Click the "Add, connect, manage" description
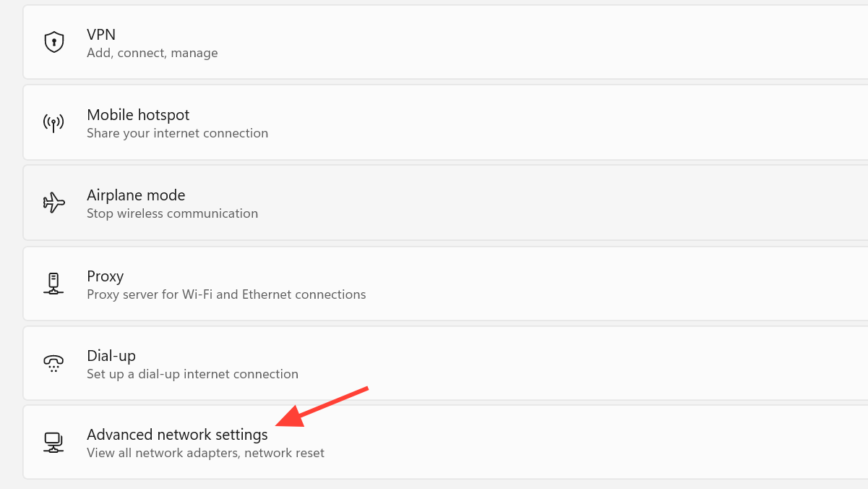Screen dimensions: 868x489 tap(152, 53)
